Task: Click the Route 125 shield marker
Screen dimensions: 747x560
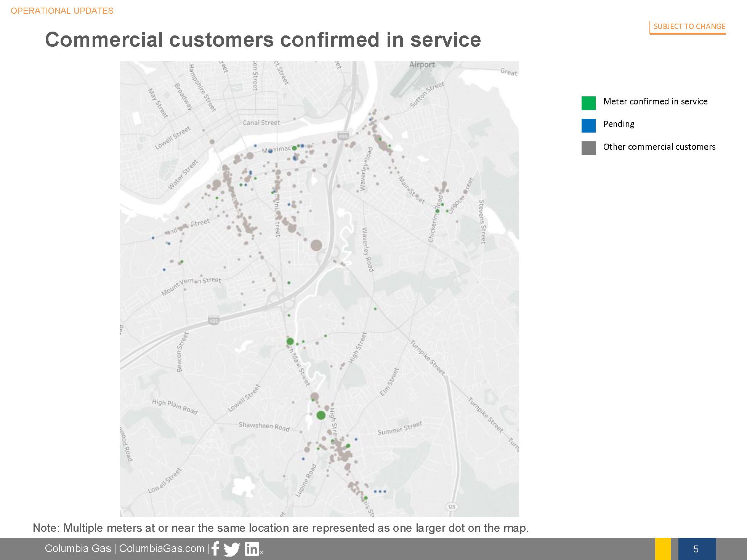Action: click(451, 507)
